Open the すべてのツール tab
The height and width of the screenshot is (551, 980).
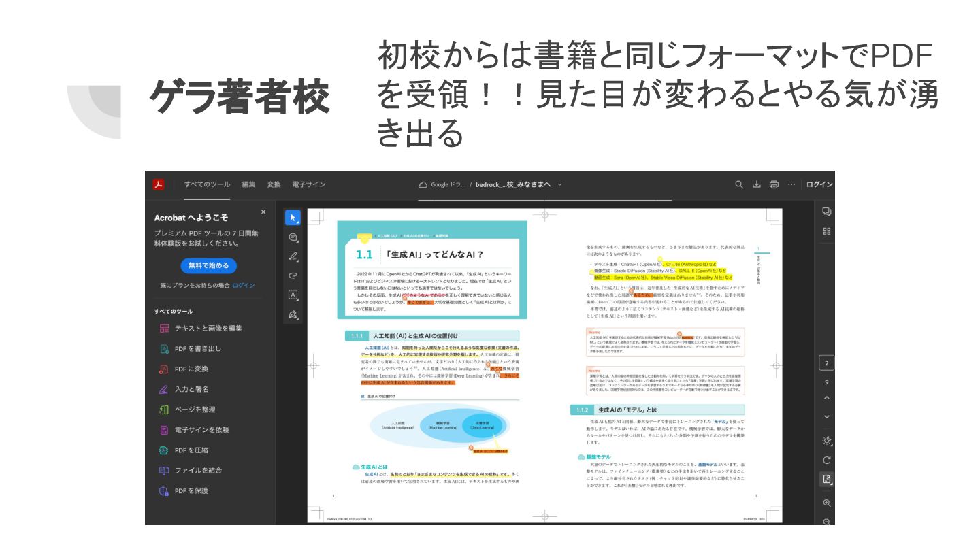(x=207, y=184)
